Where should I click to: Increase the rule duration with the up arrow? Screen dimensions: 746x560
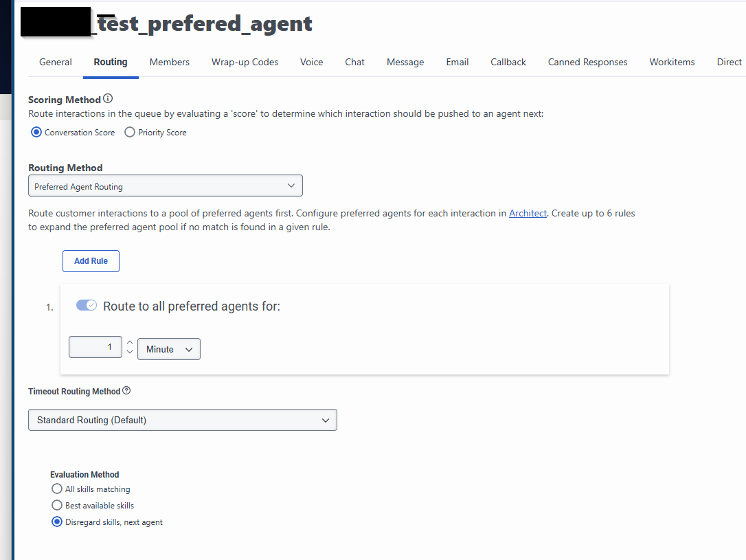(x=130, y=342)
